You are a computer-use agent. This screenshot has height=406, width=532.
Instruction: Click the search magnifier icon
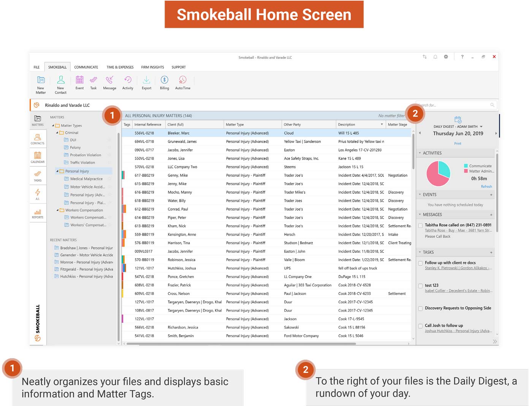pos(492,105)
